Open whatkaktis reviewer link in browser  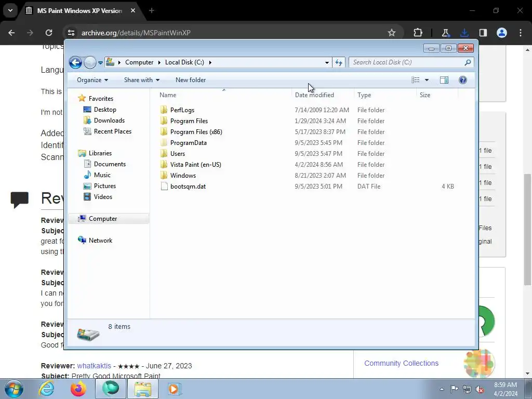tap(94, 366)
